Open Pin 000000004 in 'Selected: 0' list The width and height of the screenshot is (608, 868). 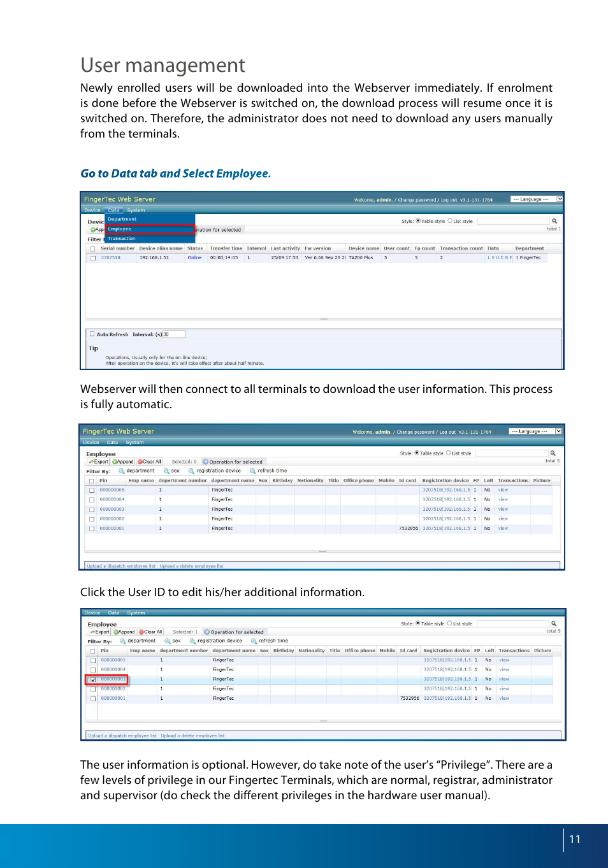click(112, 500)
